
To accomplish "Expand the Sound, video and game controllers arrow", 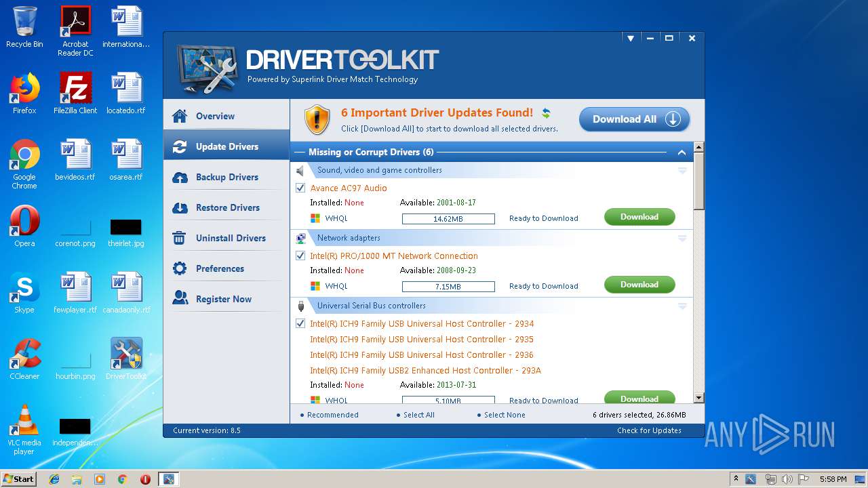I will pos(682,171).
